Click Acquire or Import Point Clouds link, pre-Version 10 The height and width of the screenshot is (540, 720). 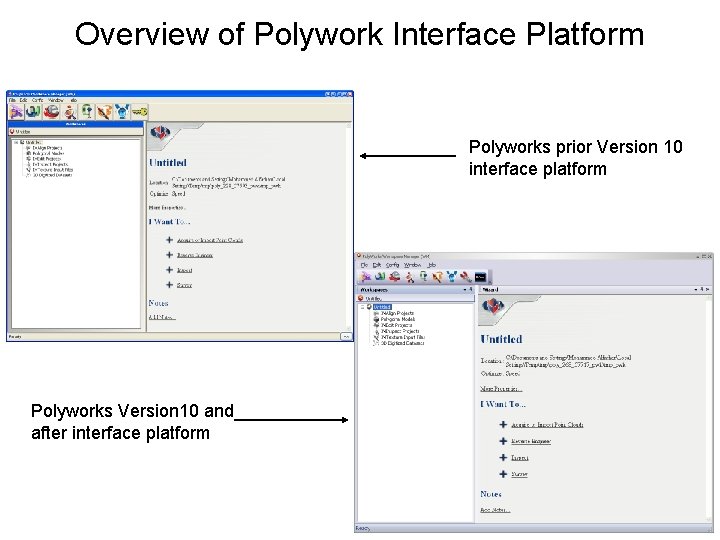pos(210,240)
